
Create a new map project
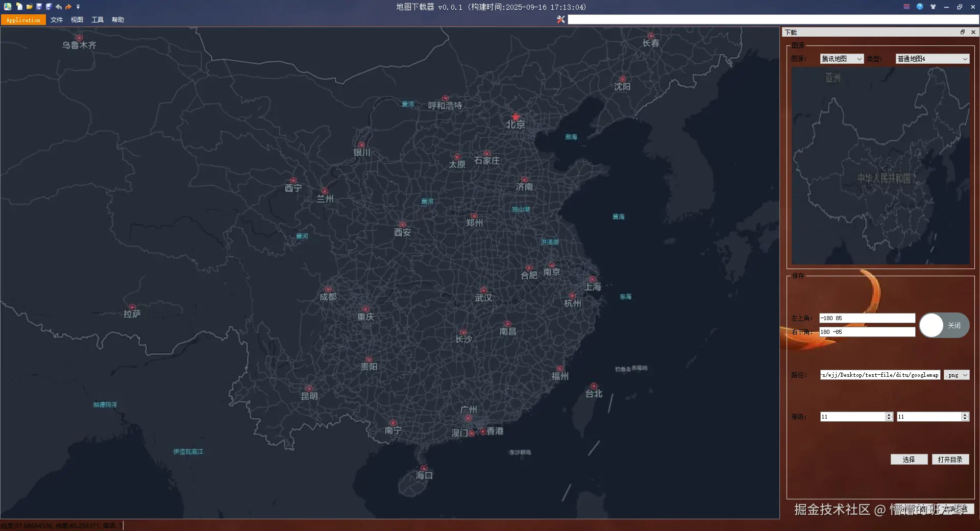click(x=19, y=7)
